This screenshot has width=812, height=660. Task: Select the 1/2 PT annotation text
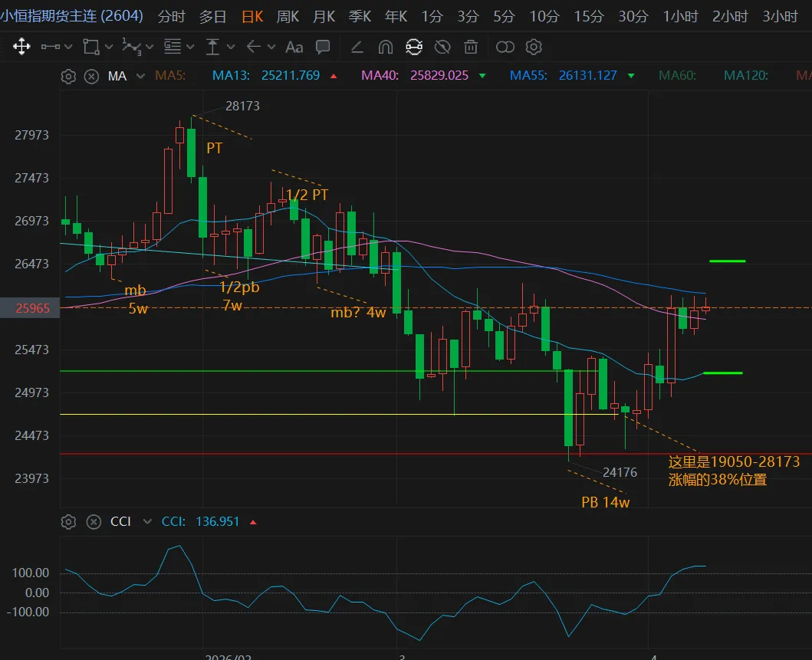click(x=307, y=195)
